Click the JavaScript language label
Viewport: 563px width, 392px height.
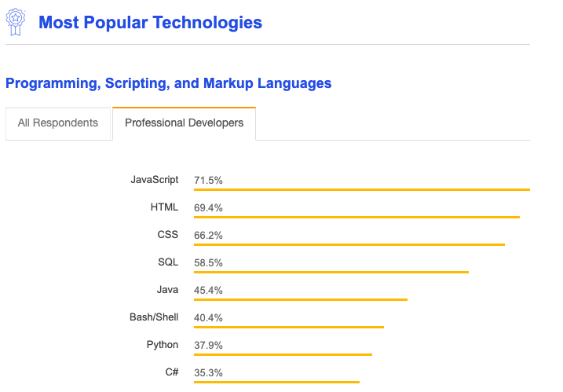click(155, 180)
